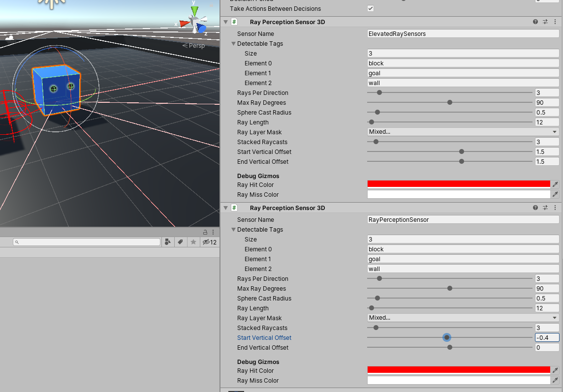Image resolution: width=563 pixels, height=392 pixels.
Task: Click End Vertical Offset slider in RayPerceptionSensor
Action: pos(449,347)
